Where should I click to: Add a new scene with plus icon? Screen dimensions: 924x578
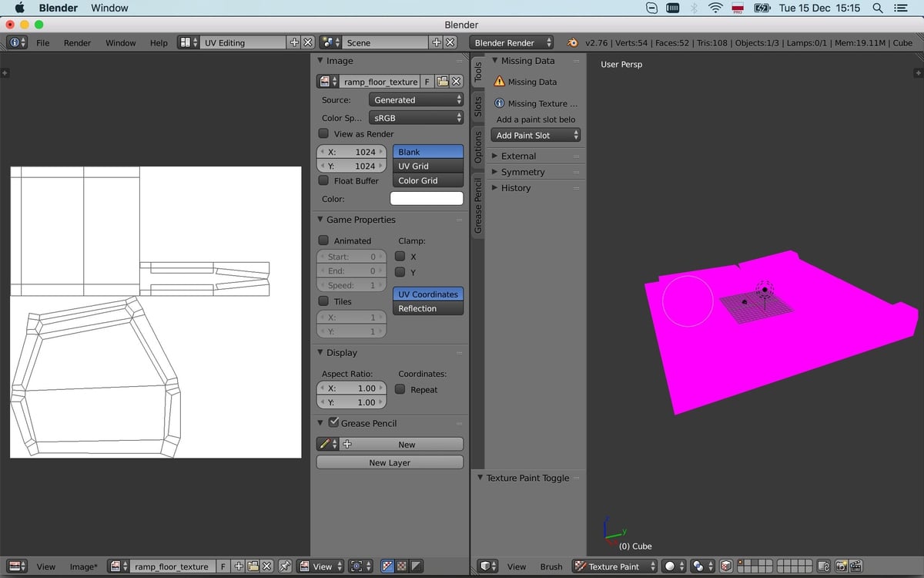click(x=437, y=42)
